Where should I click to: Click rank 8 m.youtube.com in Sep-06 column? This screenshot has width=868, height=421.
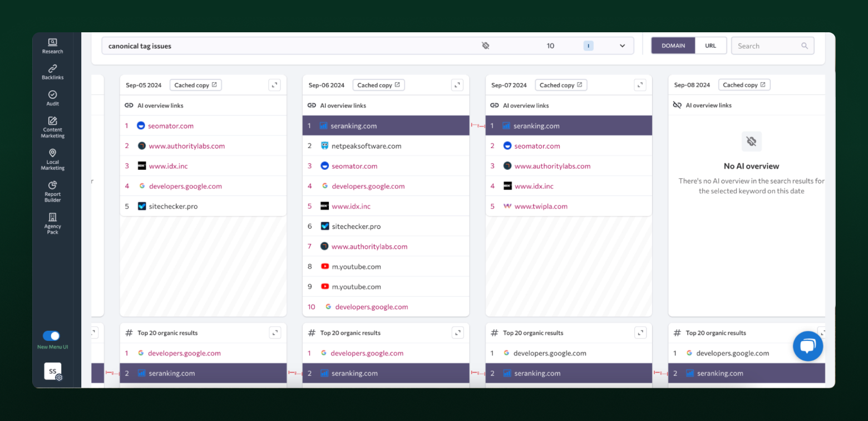coord(356,266)
